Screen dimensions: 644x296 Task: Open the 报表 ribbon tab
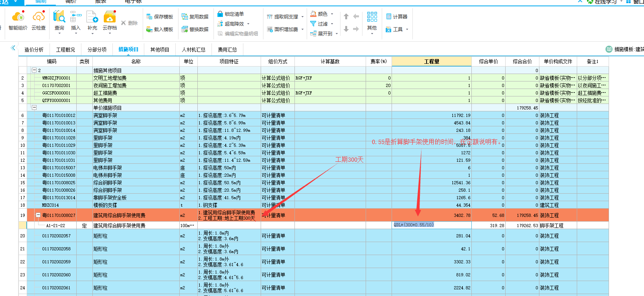pyautogui.click(x=101, y=2)
